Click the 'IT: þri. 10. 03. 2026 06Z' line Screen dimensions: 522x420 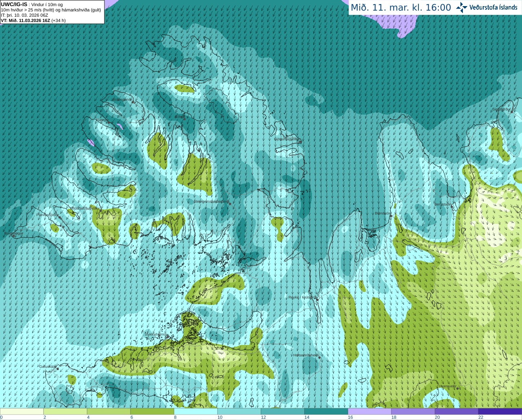tap(24, 15)
